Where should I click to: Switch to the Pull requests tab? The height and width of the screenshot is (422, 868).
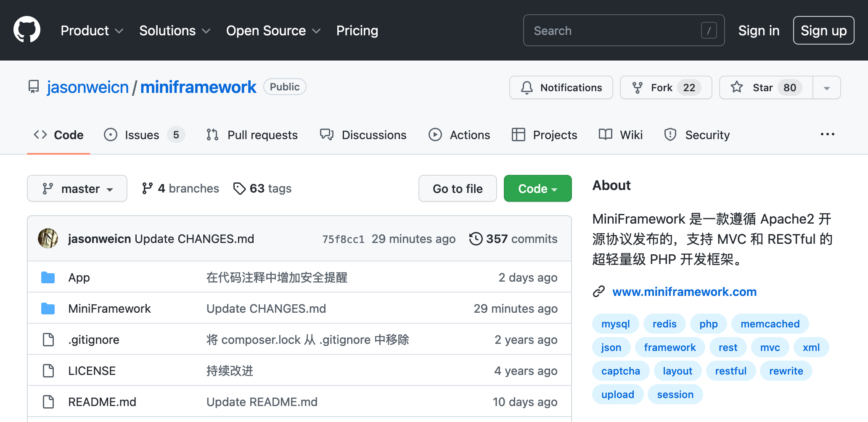pyautogui.click(x=252, y=135)
